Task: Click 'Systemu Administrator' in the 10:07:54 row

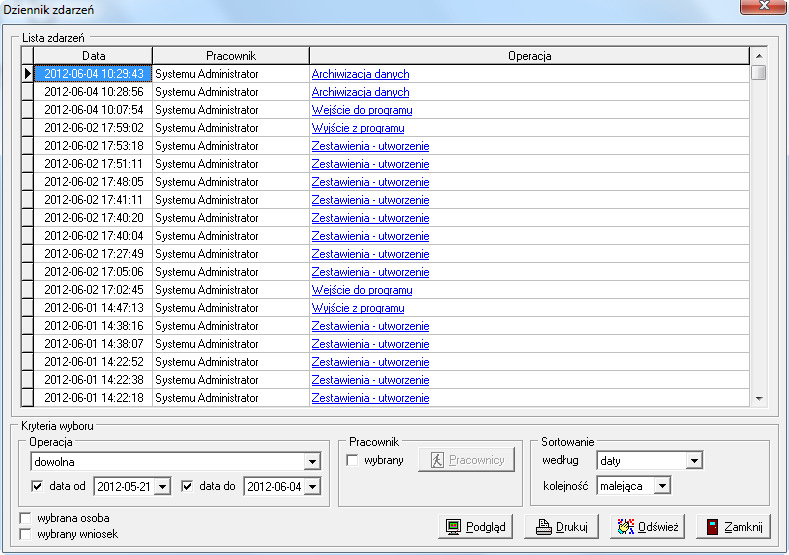Action: click(206, 110)
